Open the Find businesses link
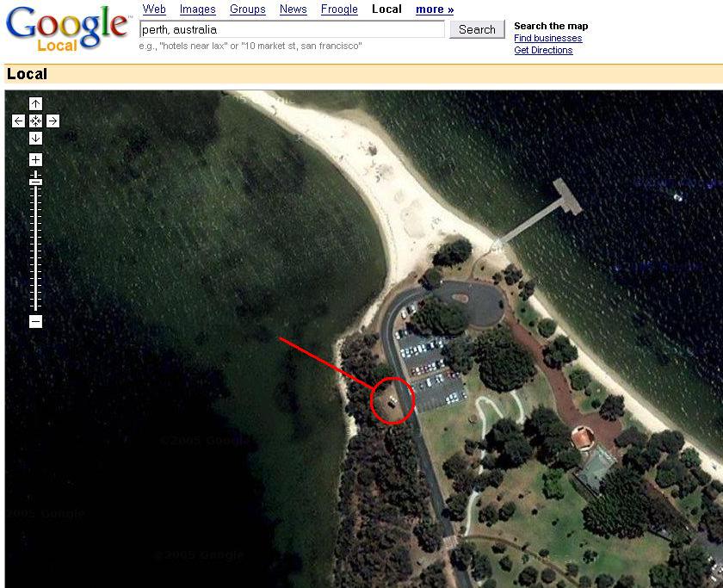Screen dimensions: 723x588 point(547,38)
